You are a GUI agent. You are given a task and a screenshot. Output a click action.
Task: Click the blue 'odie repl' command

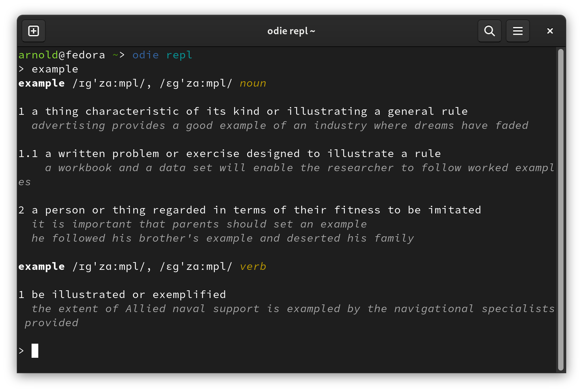click(x=162, y=55)
